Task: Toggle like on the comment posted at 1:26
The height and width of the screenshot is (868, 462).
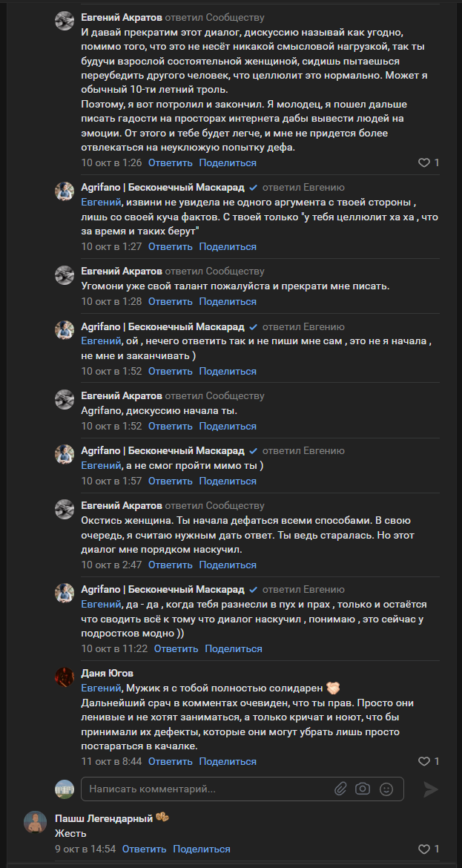Action: 424,162
